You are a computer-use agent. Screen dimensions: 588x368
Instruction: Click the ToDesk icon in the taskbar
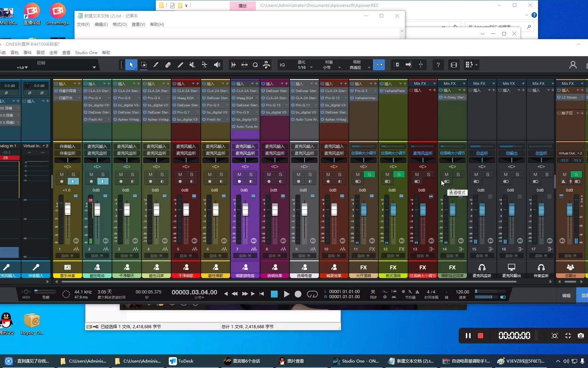(x=173, y=361)
